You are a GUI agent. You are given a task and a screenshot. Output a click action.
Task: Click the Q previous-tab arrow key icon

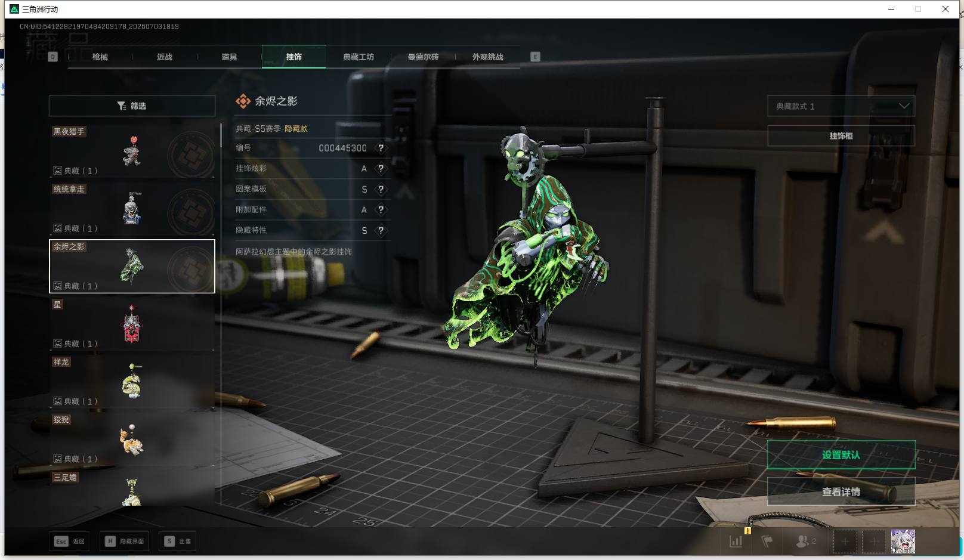(52, 57)
